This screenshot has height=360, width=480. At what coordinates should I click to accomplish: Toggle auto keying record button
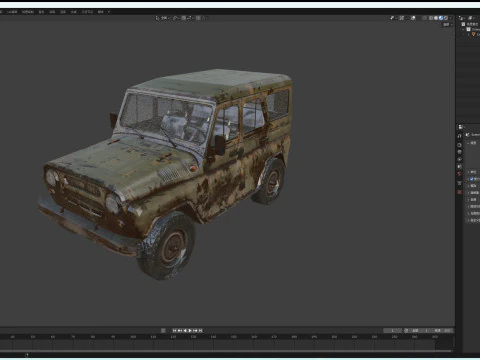163,331
